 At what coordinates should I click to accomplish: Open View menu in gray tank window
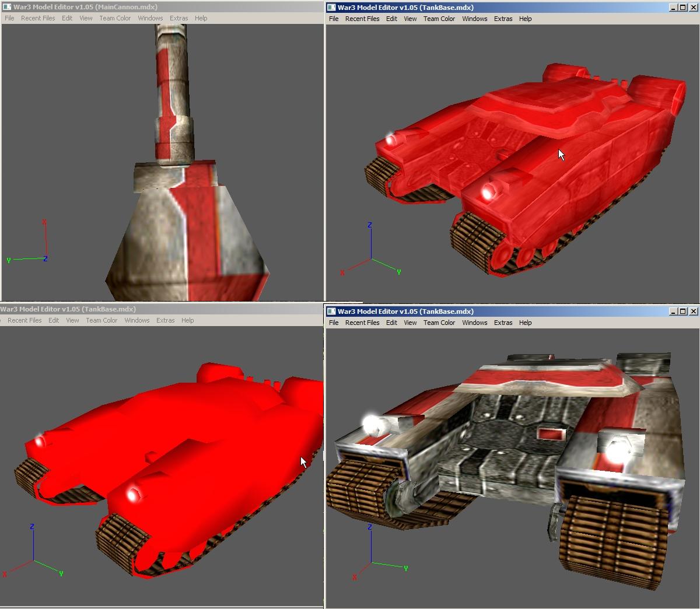(410, 323)
